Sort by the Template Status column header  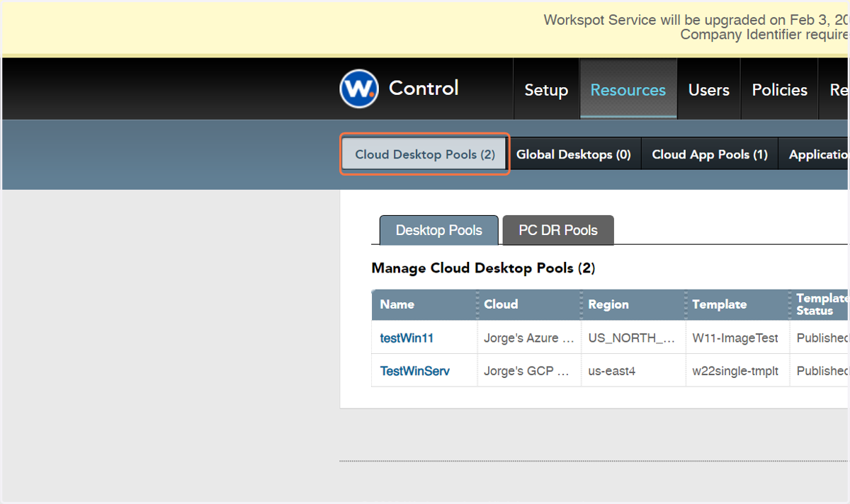(820, 304)
